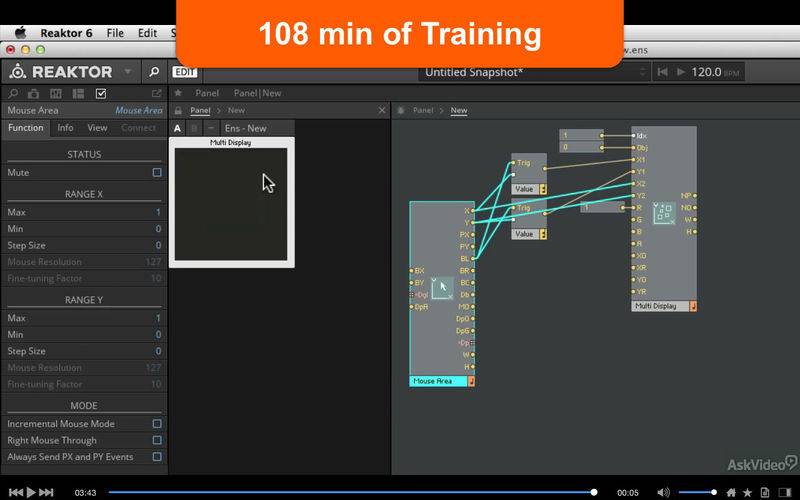This screenshot has width=800, height=500.
Task: Click inside the Multi Display panel area
Action: 231,204
